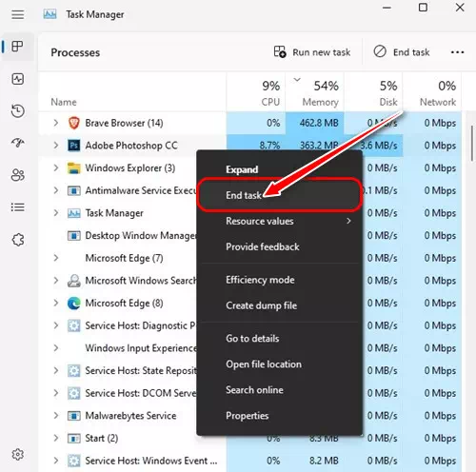Open the App history sidebar icon

click(x=18, y=110)
